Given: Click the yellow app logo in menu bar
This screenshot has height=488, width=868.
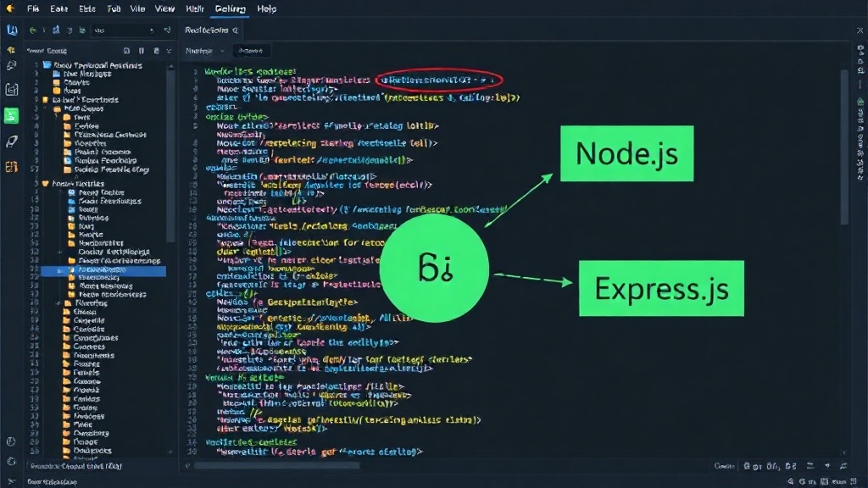Looking at the screenshot, I should pyautogui.click(x=10, y=8).
